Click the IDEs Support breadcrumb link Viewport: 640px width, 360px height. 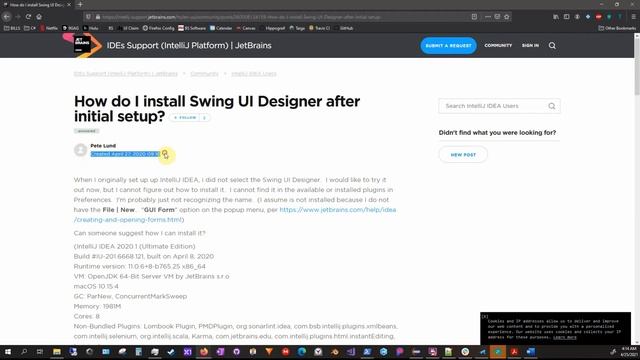click(x=126, y=74)
